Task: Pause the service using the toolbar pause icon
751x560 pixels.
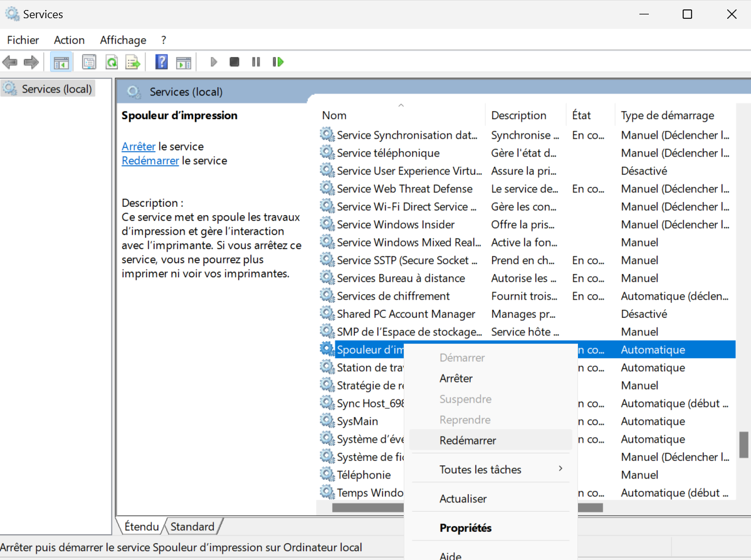Action: 256,62
